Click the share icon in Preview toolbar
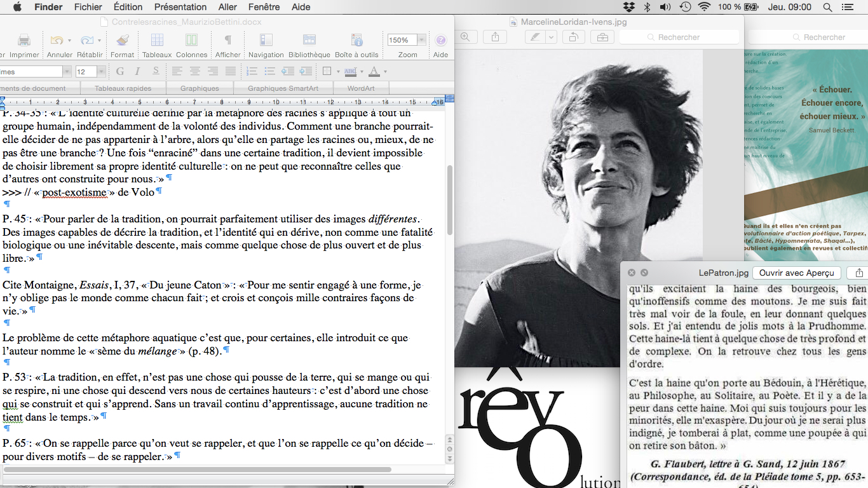The width and height of the screenshot is (868, 488). pos(495,37)
